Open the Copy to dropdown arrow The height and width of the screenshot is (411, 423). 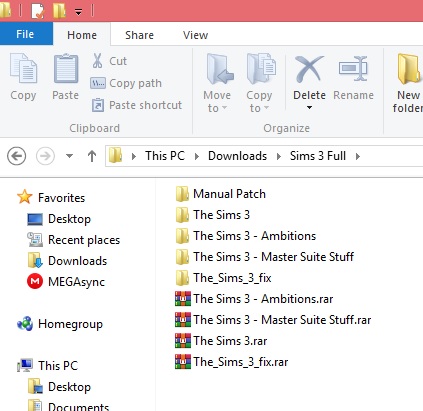[x=266, y=108]
